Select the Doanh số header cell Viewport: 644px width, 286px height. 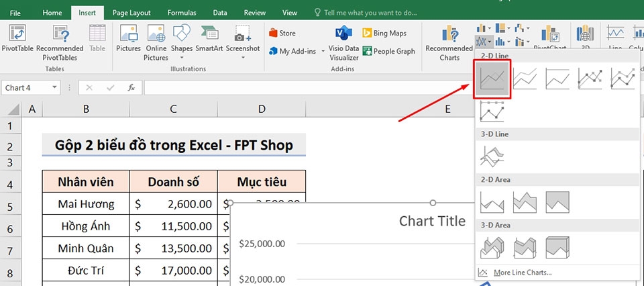173,182
